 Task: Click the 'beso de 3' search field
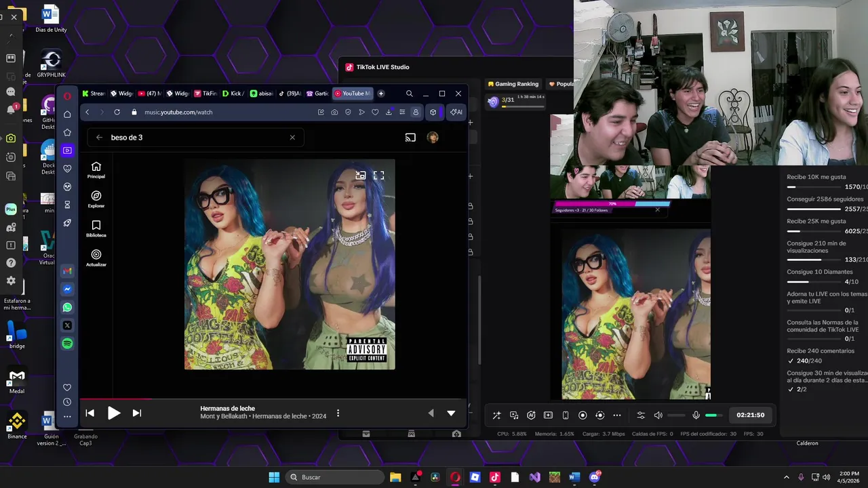(196, 138)
